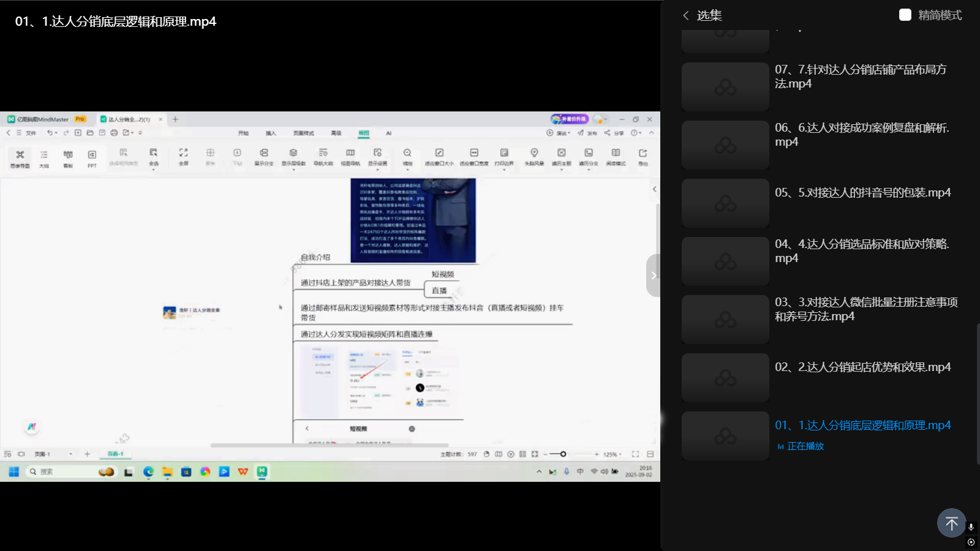Collapse the playlist panel with side arrow

[654, 275]
